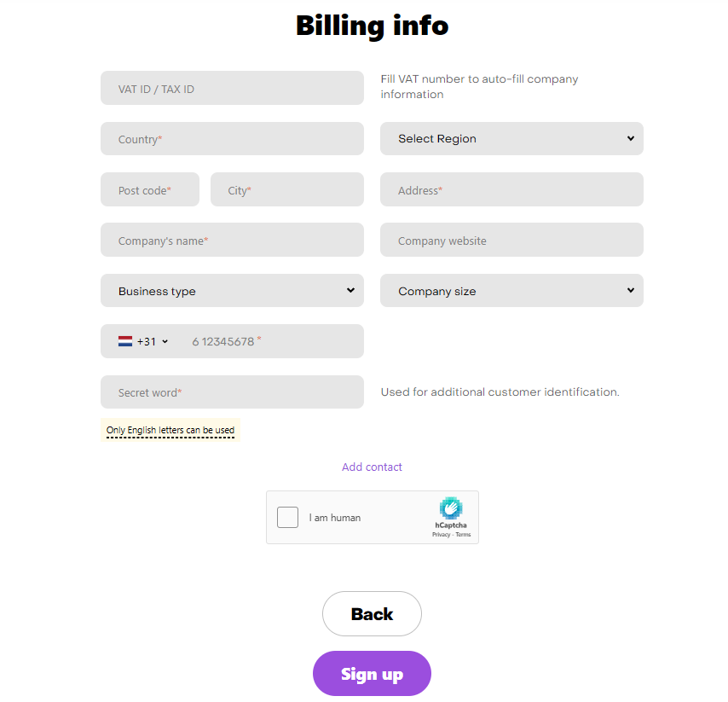The image size is (728, 702).
Task: Select the Post code input
Action: (x=150, y=190)
